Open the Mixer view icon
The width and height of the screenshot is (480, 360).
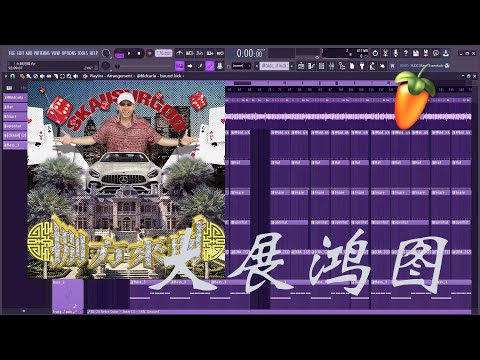(x=332, y=66)
